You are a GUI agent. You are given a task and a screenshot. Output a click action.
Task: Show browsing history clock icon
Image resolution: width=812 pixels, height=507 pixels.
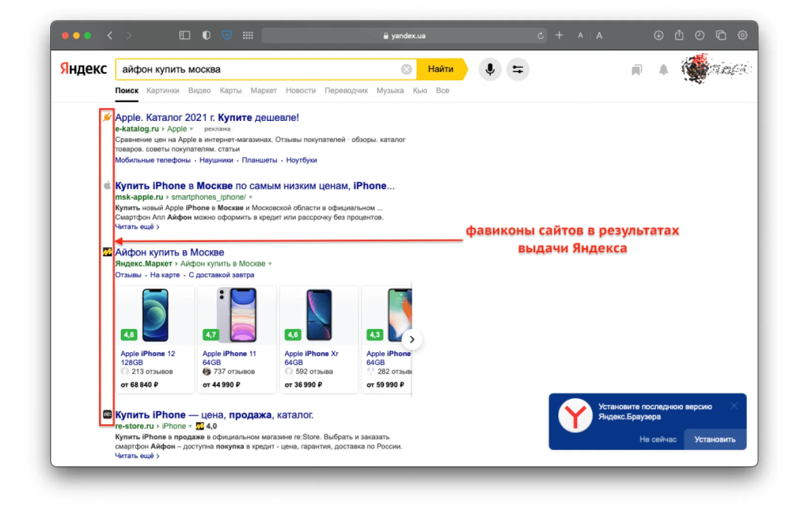click(700, 35)
